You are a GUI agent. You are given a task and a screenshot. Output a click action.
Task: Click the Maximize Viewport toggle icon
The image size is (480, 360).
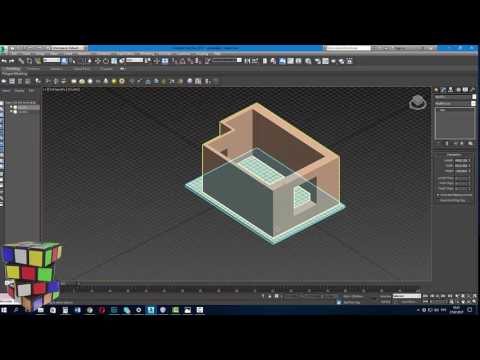475,301
